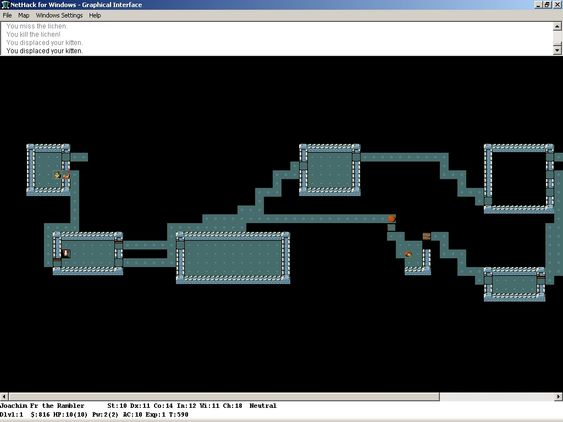
Task: Close the NetHack window
Action: coord(557,5)
